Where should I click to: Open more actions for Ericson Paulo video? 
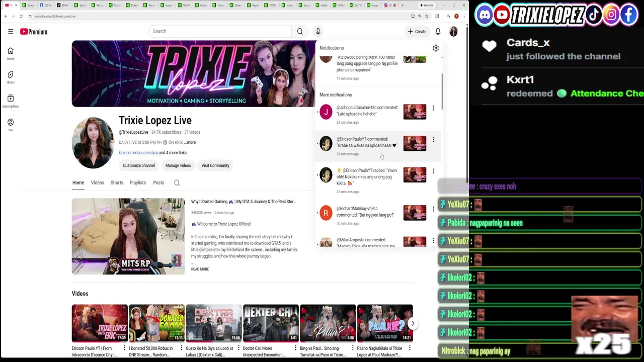124,348
